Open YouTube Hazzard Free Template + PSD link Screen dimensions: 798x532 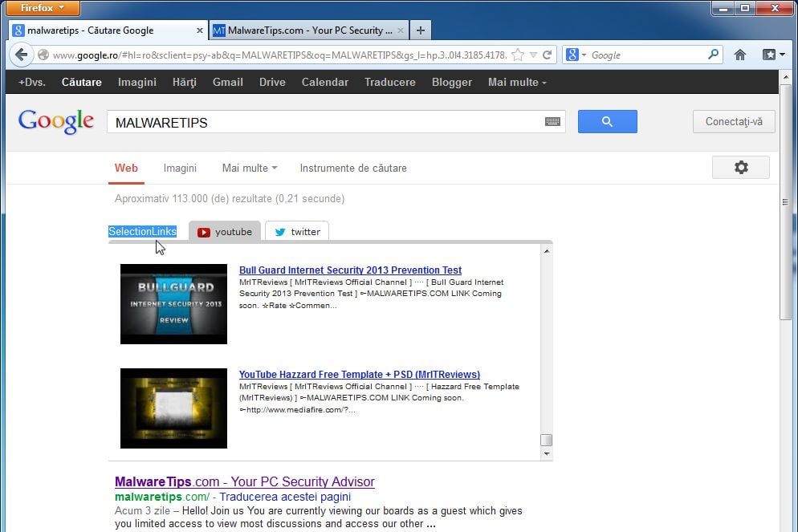[x=360, y=375]
